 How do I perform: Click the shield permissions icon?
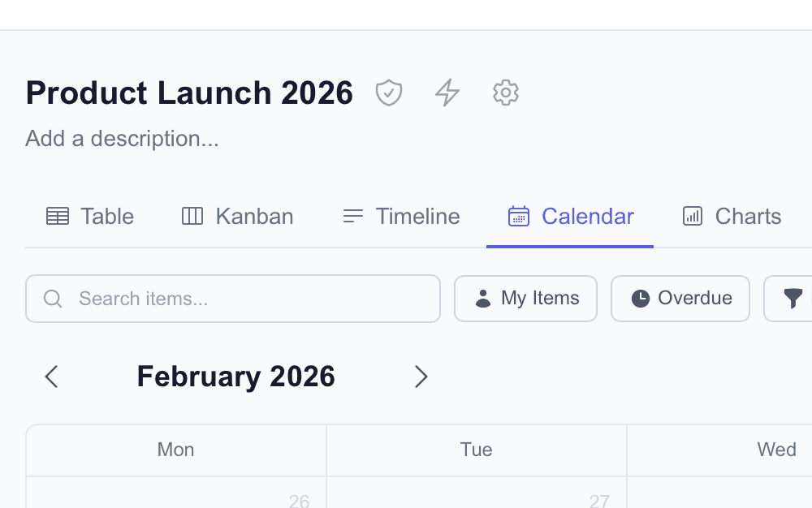tap(389, 93)
